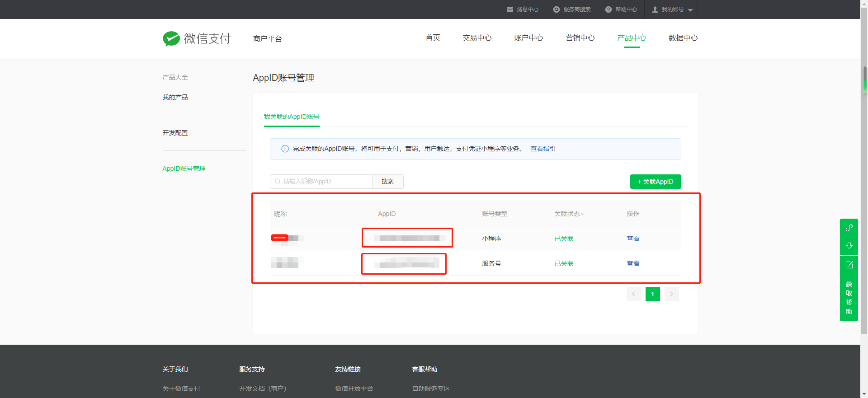Click the service provider search icon
Screen dimensions: 868x398
click(557, 9)
